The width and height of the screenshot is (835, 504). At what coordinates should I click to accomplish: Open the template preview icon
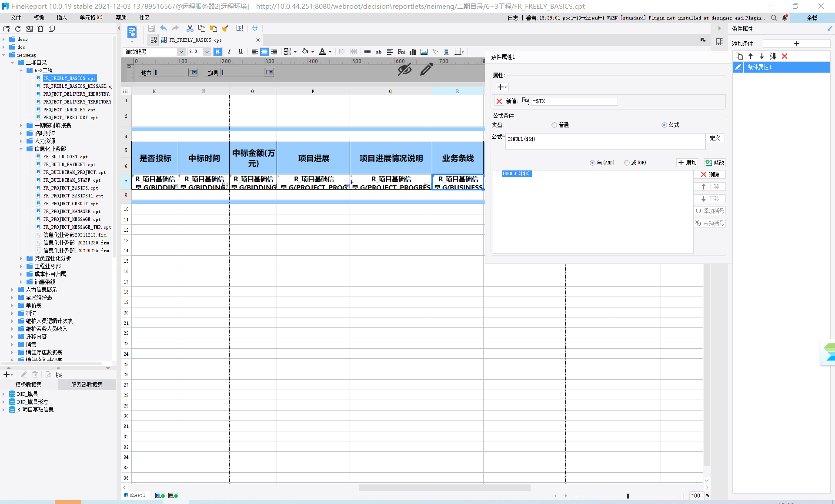coord(240,28)
